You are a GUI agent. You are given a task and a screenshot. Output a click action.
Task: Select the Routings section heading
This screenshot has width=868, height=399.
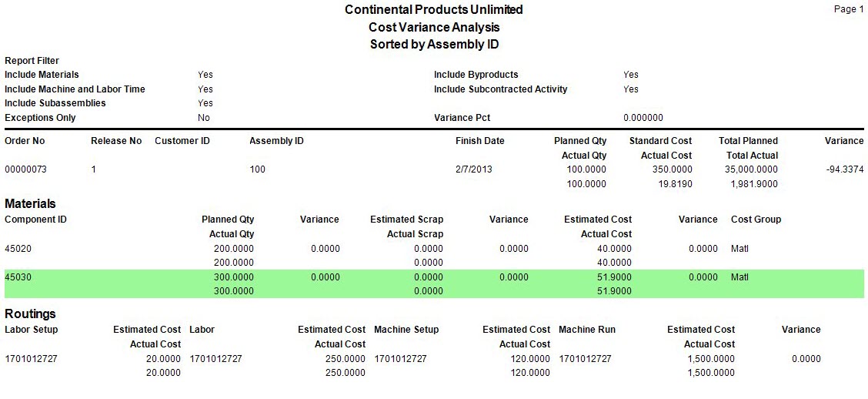click(x=30, y=314)
